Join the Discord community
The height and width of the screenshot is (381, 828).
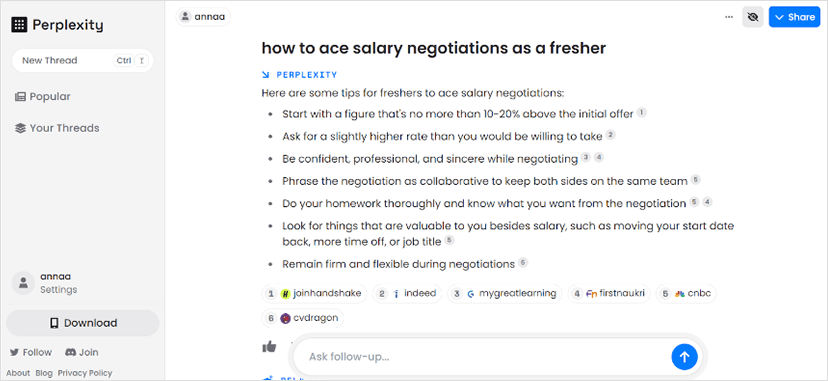tap(82, 353)
